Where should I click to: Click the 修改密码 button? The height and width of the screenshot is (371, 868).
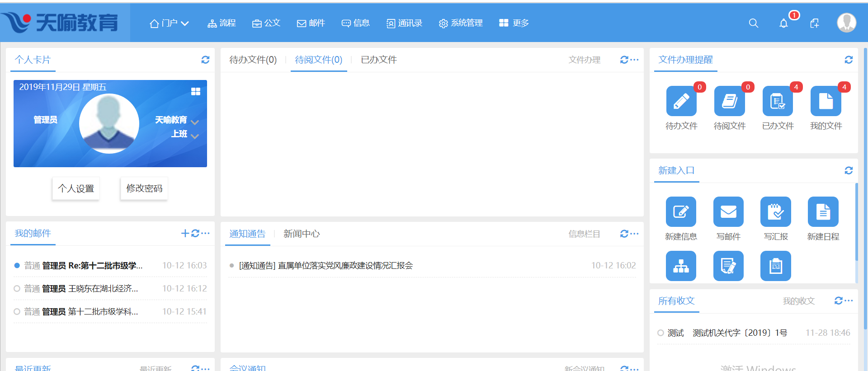144,188
